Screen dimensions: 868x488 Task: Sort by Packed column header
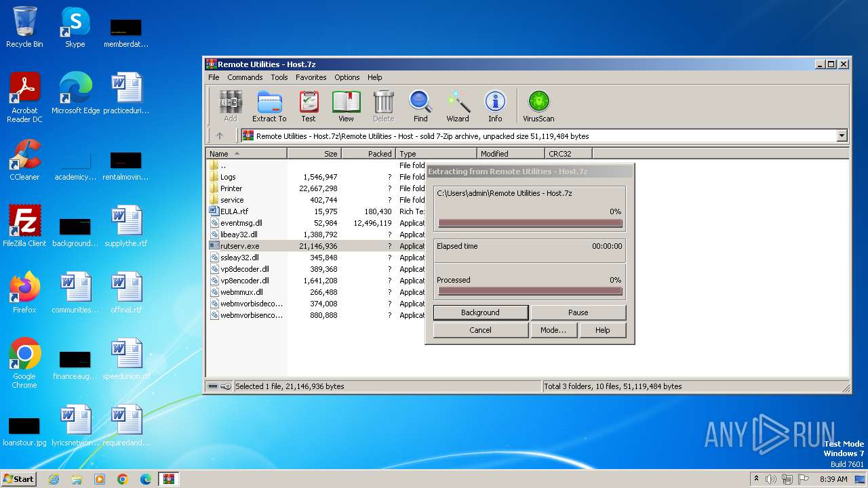coord(369,154)
